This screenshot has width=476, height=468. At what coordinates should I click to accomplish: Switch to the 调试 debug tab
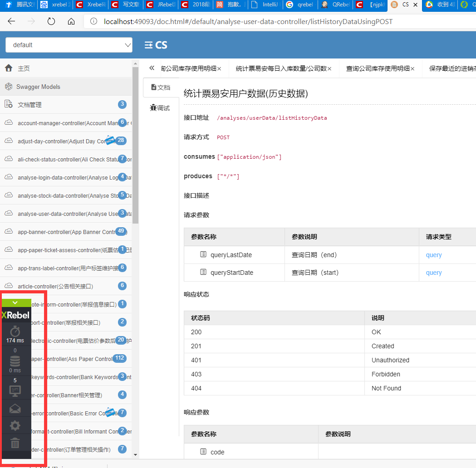pos(160,107)
